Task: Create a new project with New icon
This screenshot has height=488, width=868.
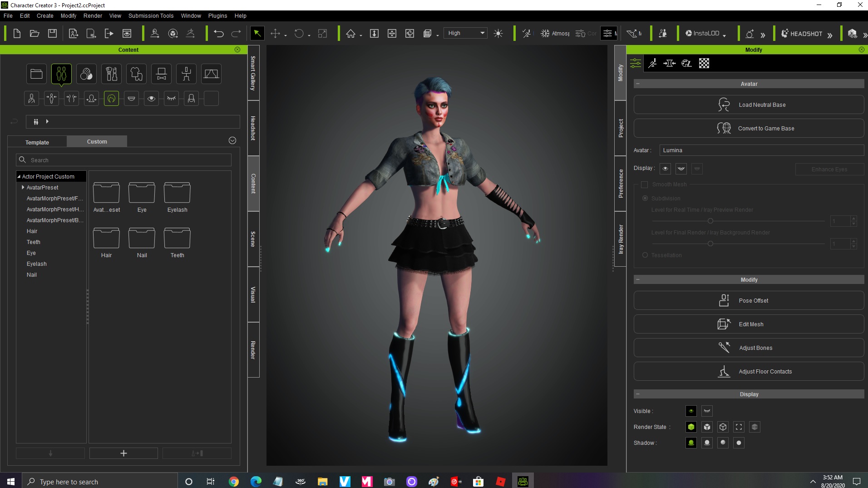Action: pyautogui.click(x=17, y=33)
